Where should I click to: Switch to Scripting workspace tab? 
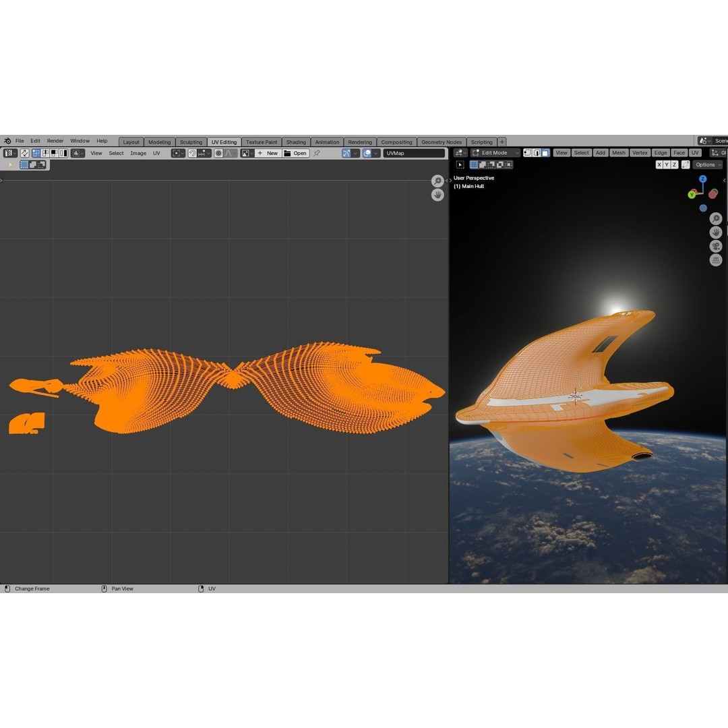click(481, 142)
